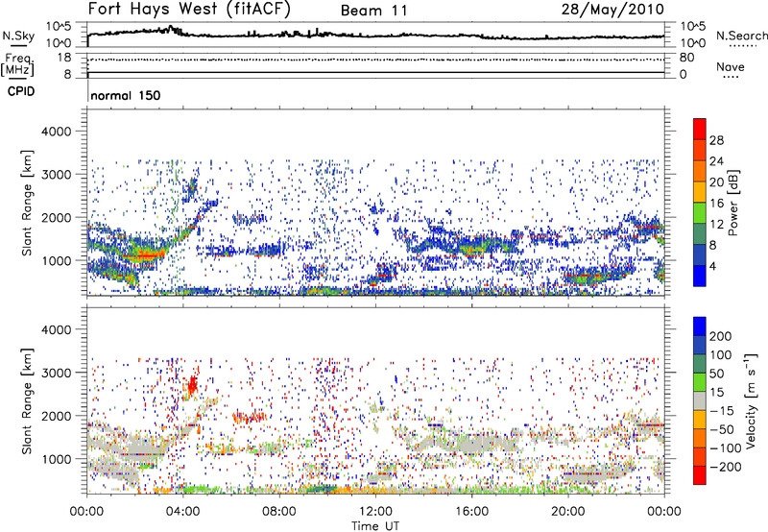Click the blue top segment of Velocity colorbar
Screen dimensions: 768x532
[700, 326]
